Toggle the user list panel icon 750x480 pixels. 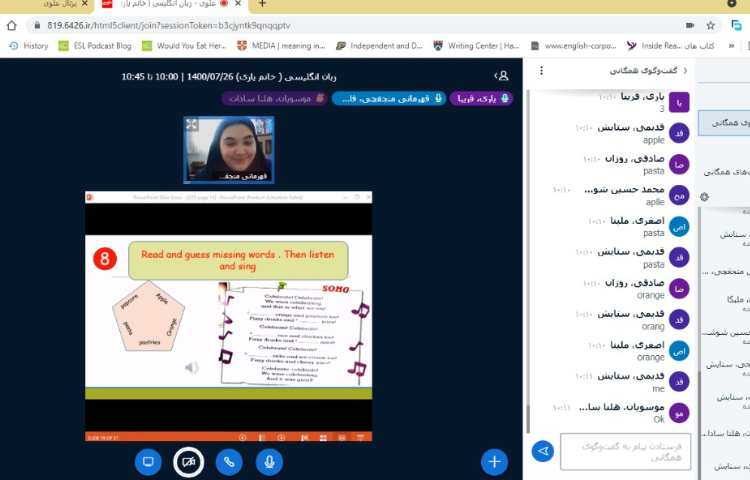(x=502, y=75)
